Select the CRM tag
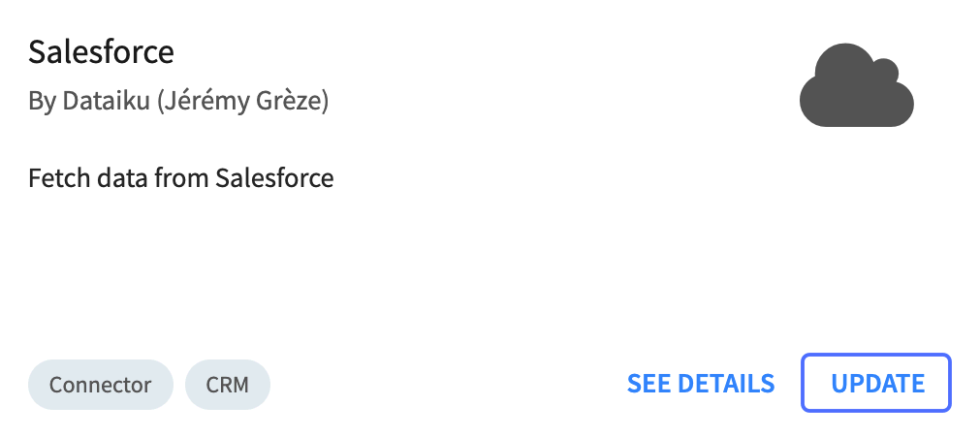This screenshot has height=437, width=980. point(228,385)
